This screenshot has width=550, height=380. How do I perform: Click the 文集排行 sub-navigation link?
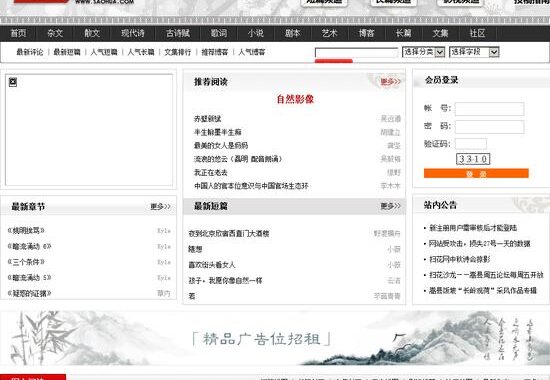[x=178, y=52]
